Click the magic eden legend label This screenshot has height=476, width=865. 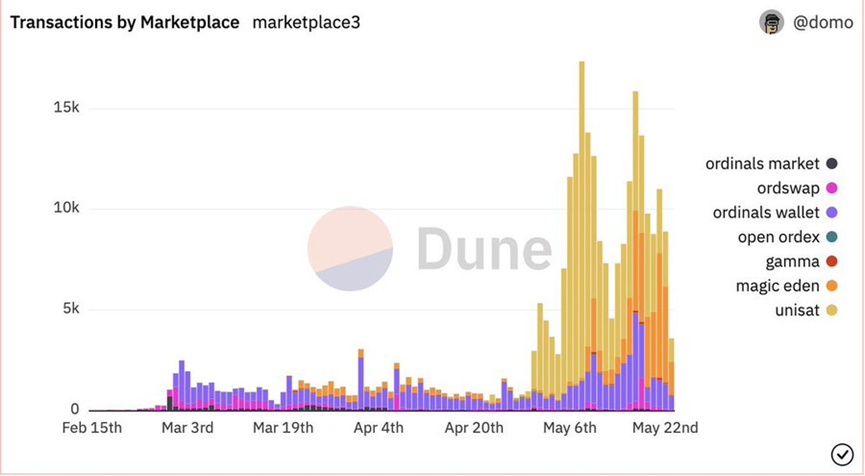[x=778, y=286]
